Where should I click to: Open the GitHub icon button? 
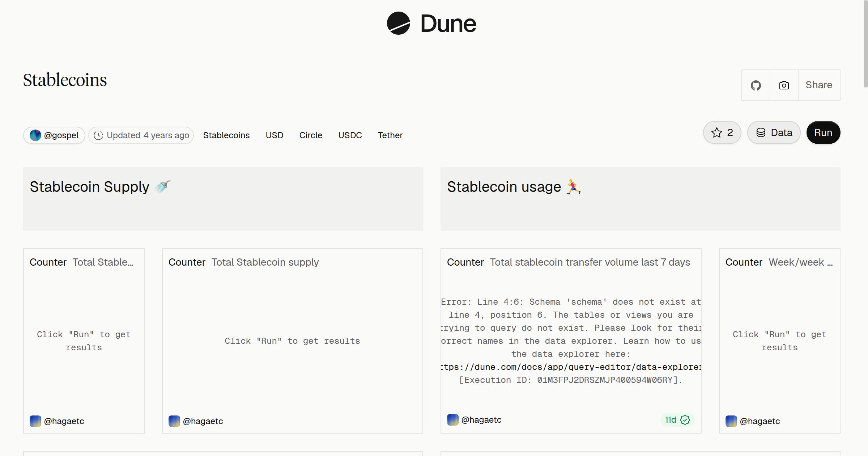[x=756, y=85]
